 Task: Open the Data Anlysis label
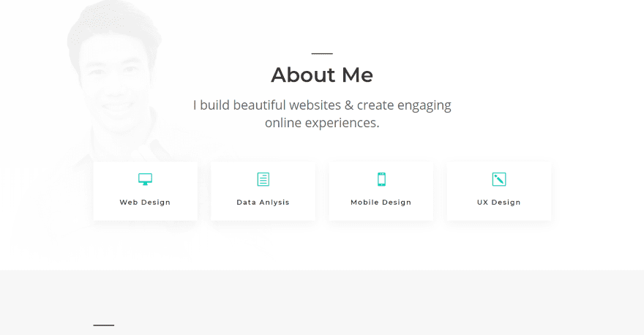pos(263,203)
